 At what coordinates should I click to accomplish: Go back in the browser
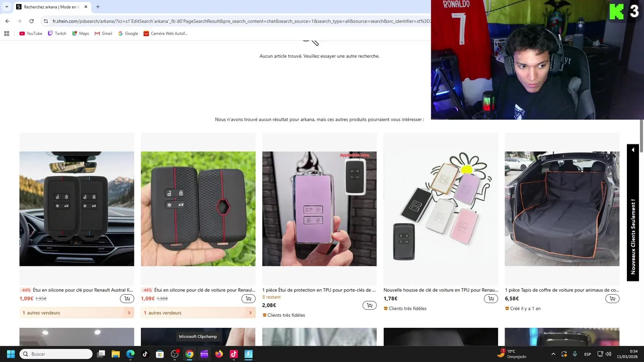tap(7, 21)
